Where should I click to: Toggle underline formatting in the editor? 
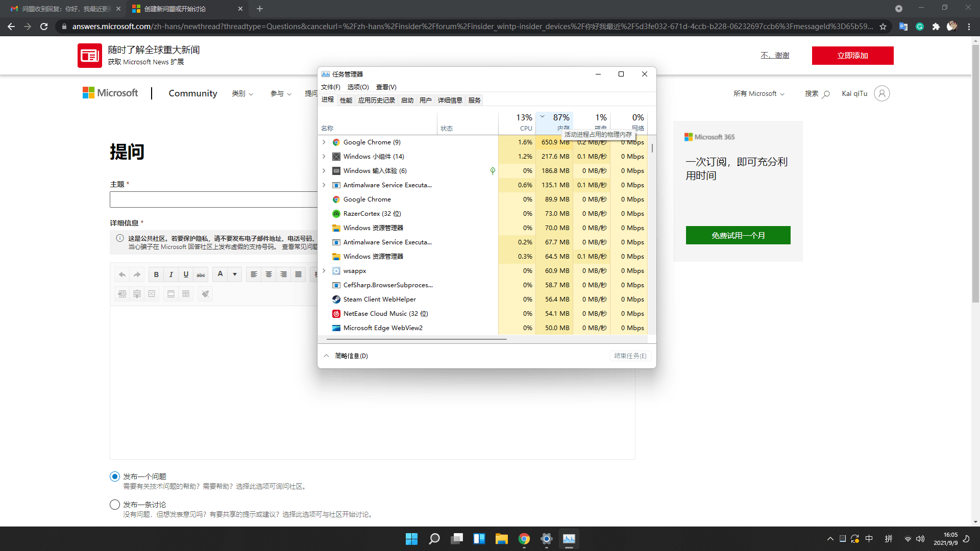[x=186, y=274]
